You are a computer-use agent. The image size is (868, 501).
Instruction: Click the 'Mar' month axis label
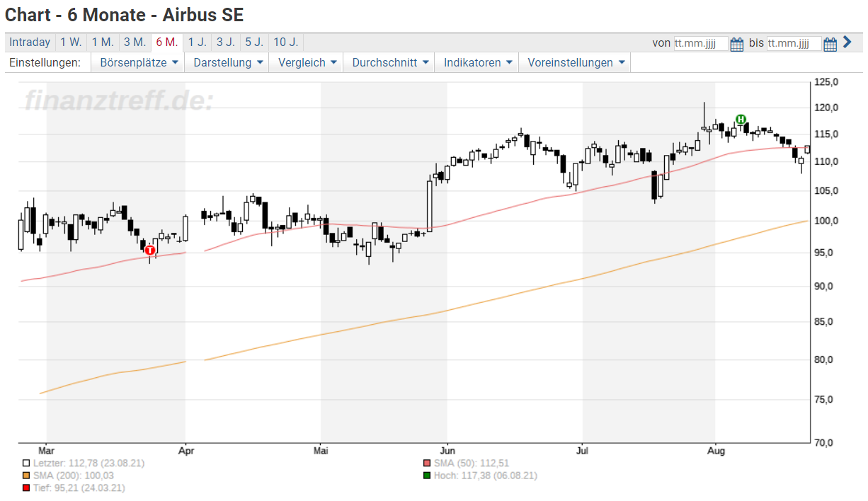point(47,450)
